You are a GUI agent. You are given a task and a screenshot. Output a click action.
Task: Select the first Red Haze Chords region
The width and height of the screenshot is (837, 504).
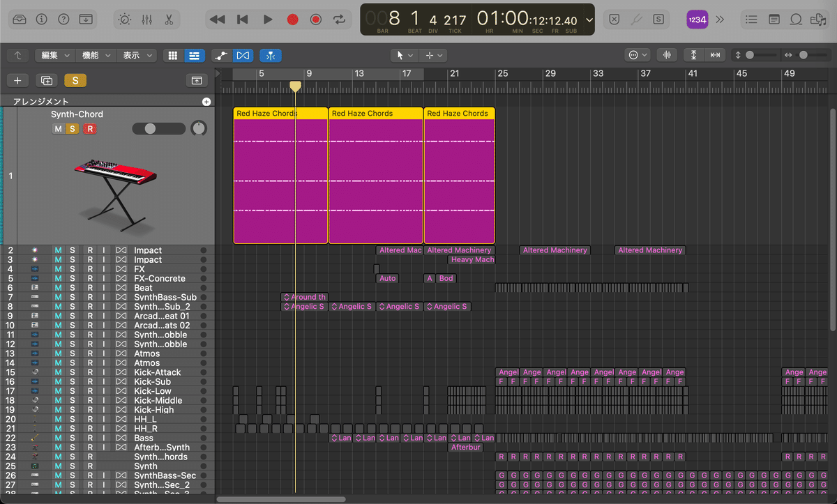[279, 174]
